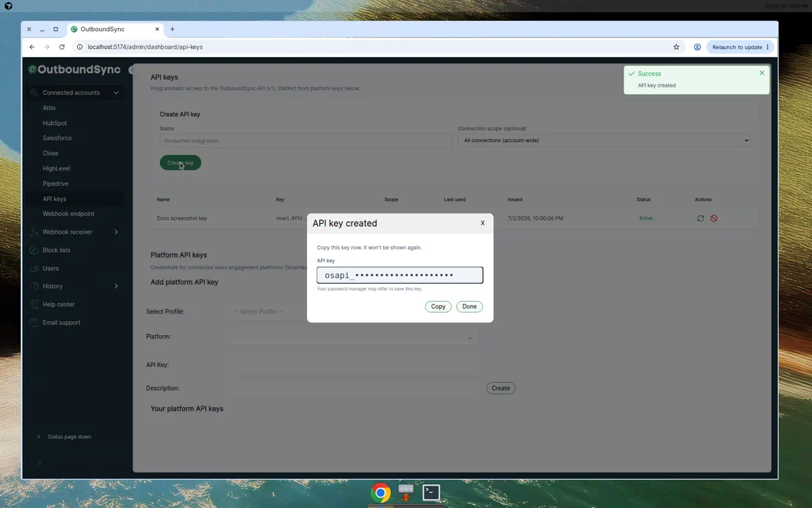Open the Platform dropdown
This screenshot has height=508, width=812.
(x=354, y=337)
